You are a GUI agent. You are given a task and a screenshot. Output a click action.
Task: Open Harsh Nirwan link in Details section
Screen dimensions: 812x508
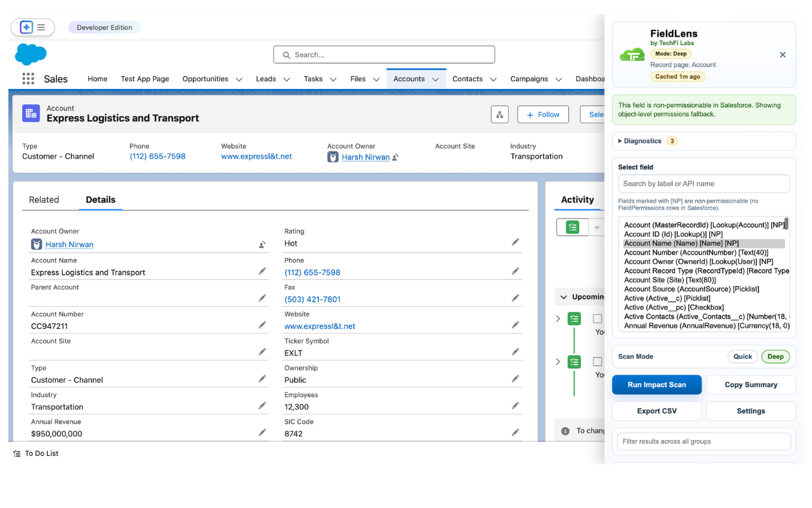pyautogui.click(x=69, y=244)
